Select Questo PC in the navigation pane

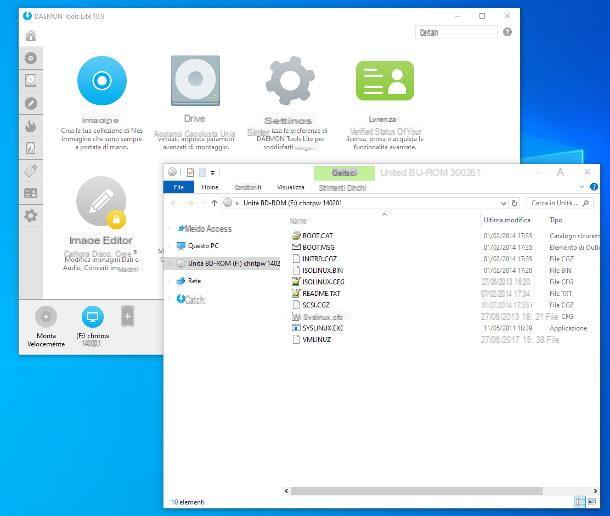[198, 246]
